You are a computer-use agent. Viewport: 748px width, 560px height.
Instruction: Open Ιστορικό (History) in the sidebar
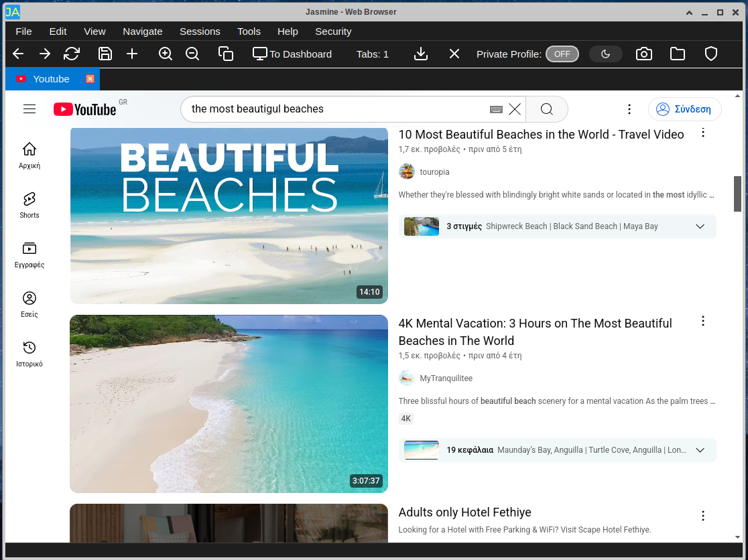click(x=29, y=354)
